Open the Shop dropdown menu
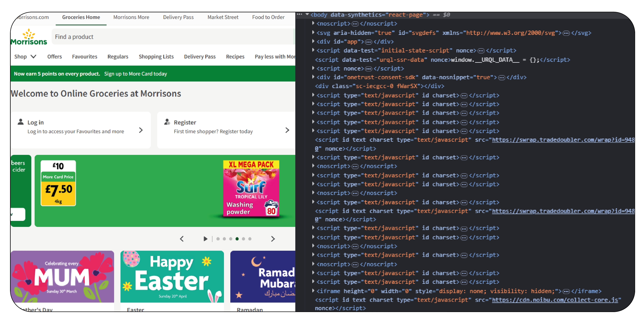The width and height of the screenshot is (644, 320). pyautogui.click(x=25, y=57)
